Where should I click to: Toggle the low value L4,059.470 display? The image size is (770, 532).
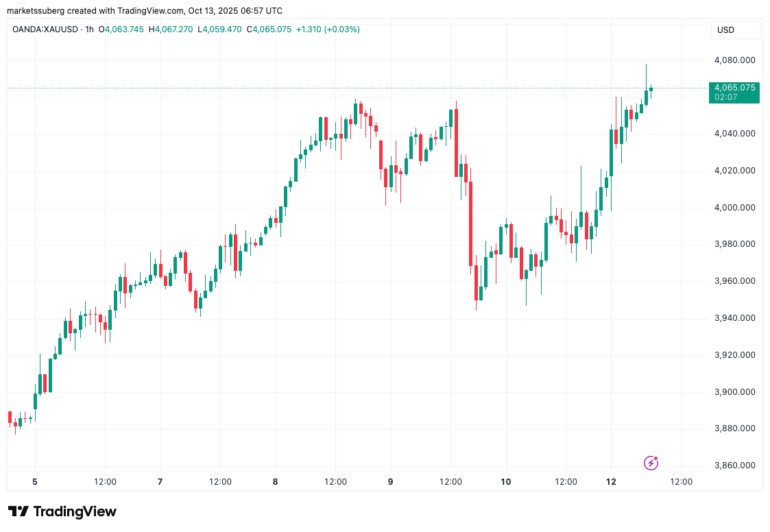click(219, 29)
